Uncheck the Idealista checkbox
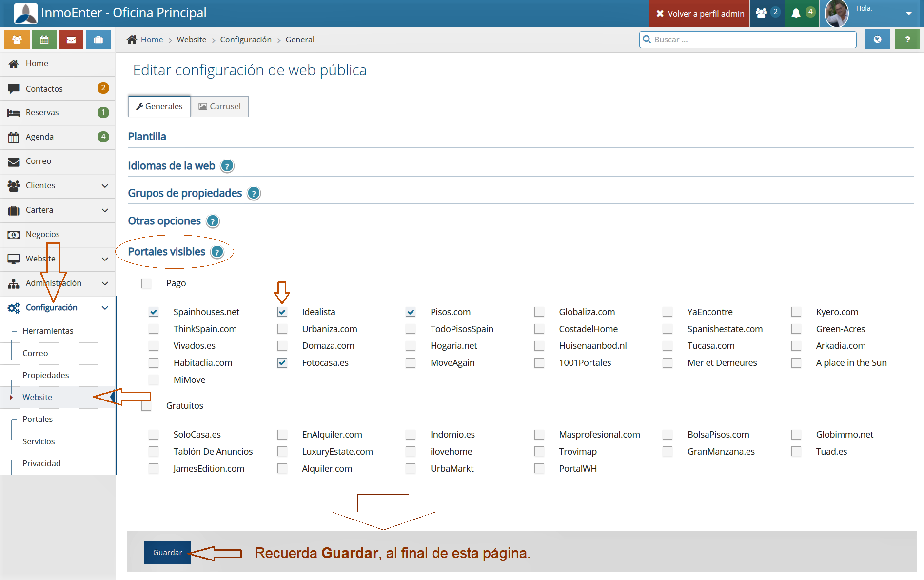Screen dimensions: 924x580 pos(282,312)
